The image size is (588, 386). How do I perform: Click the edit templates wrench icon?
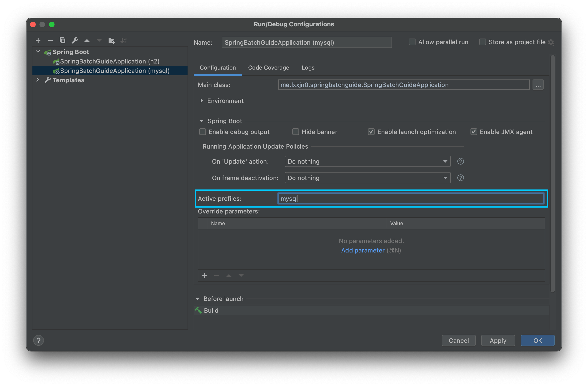tap(74, 40)
